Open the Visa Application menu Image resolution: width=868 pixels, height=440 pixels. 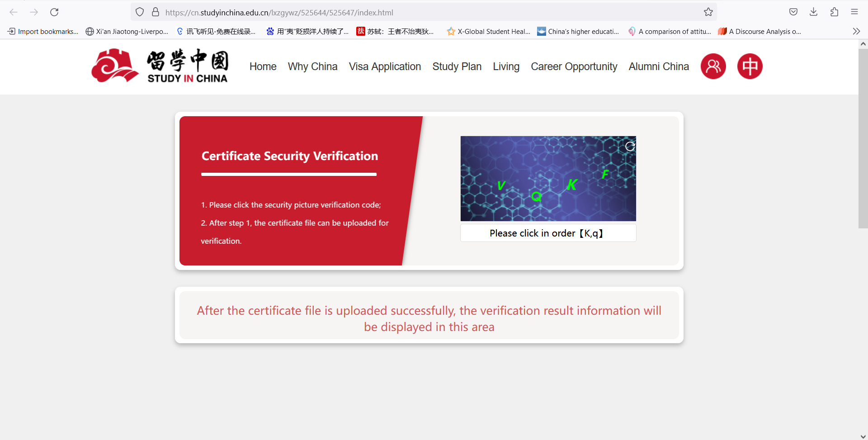click(385, 66)
